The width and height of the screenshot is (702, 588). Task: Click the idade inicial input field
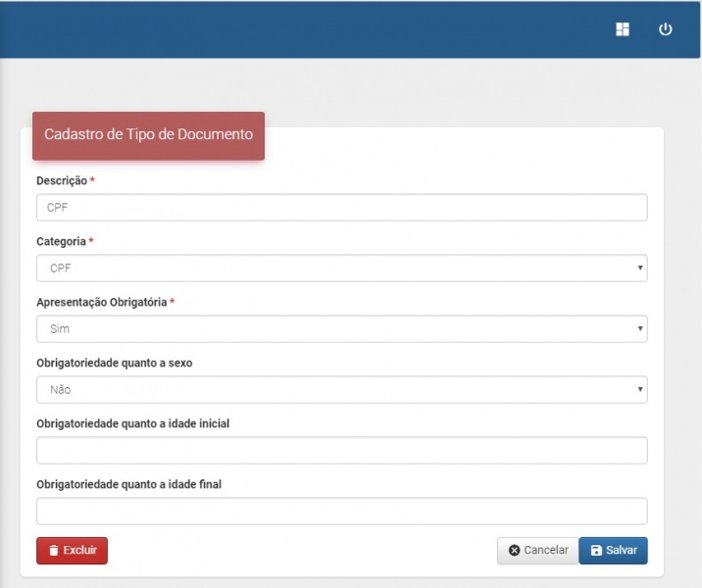[x=341, y=450]
